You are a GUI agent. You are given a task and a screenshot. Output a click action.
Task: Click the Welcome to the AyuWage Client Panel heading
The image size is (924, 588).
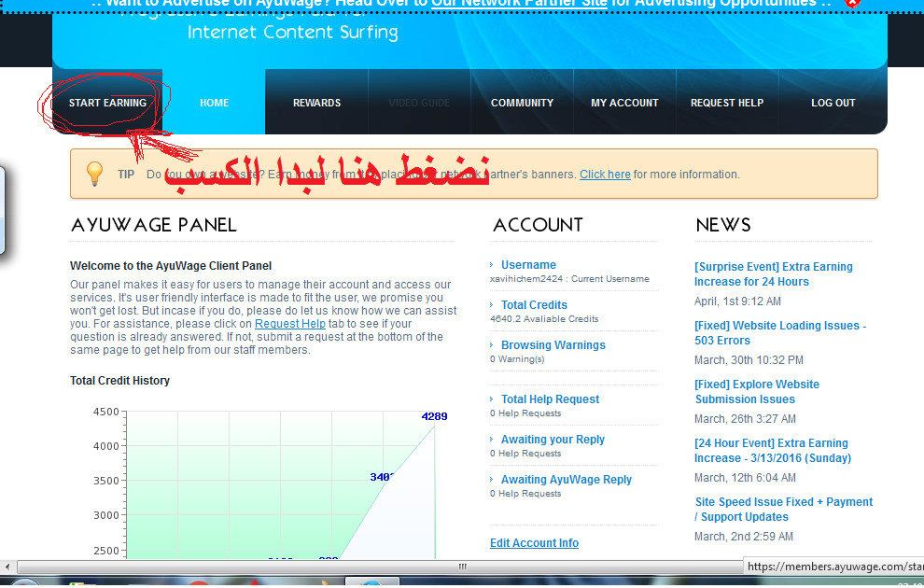[x=171, y=266]
